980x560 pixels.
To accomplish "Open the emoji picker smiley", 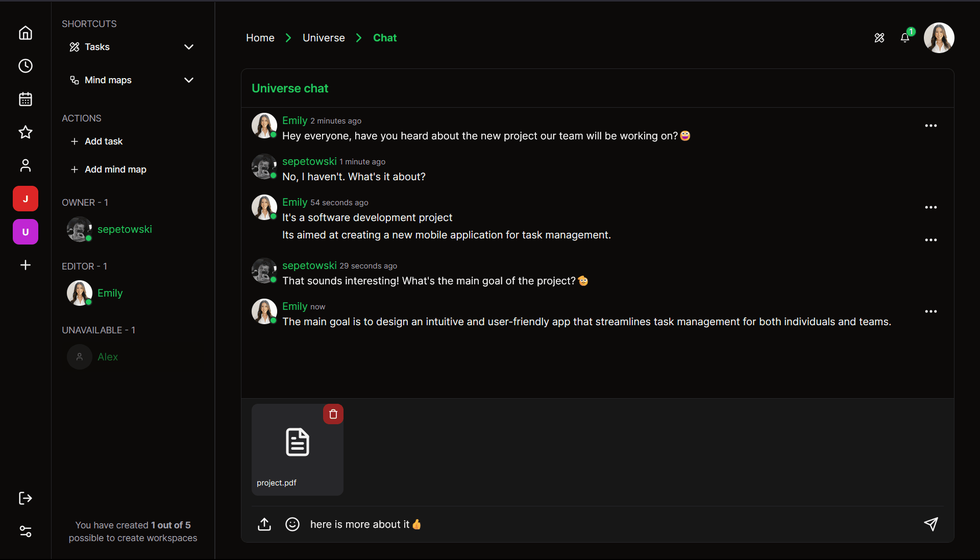I will pos(292,524).
